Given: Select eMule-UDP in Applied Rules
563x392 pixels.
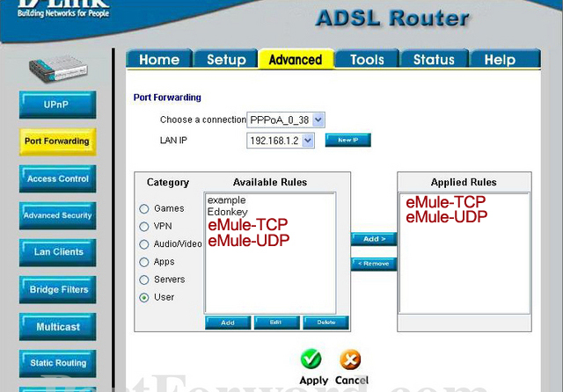Looking at the screenshot, I should click(x=446, y=217).
